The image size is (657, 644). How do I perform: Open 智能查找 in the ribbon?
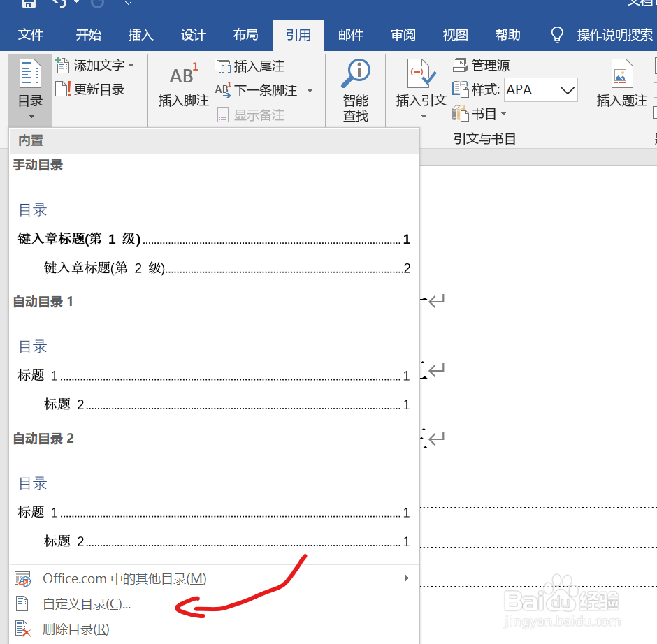356,89
